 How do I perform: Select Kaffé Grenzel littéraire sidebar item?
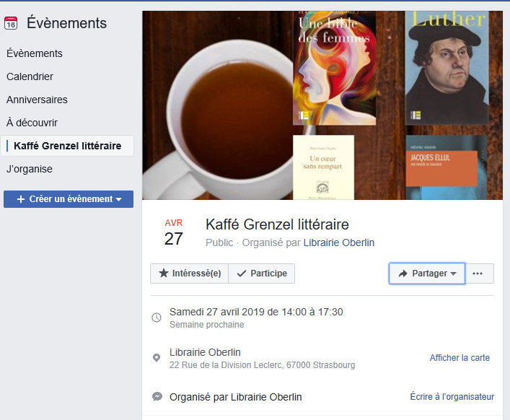[x=67, y=146]
